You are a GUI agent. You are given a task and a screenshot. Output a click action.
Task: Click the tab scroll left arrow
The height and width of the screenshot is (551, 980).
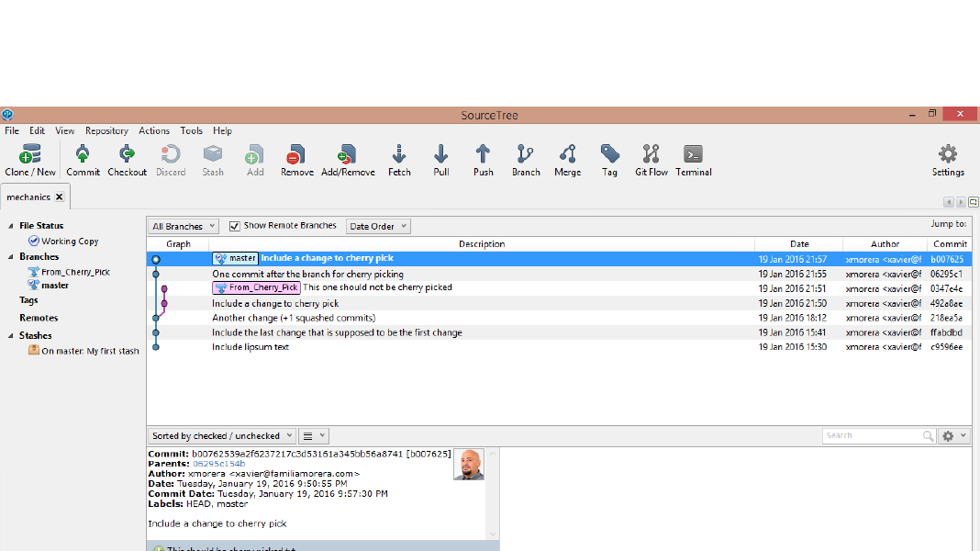(x=949, y=202)
